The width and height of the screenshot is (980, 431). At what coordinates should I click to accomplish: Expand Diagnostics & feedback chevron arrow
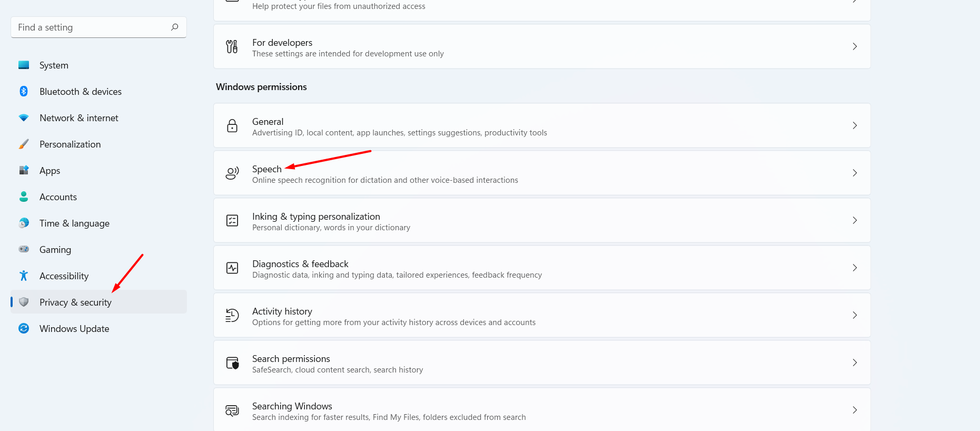tap(855, 268)
